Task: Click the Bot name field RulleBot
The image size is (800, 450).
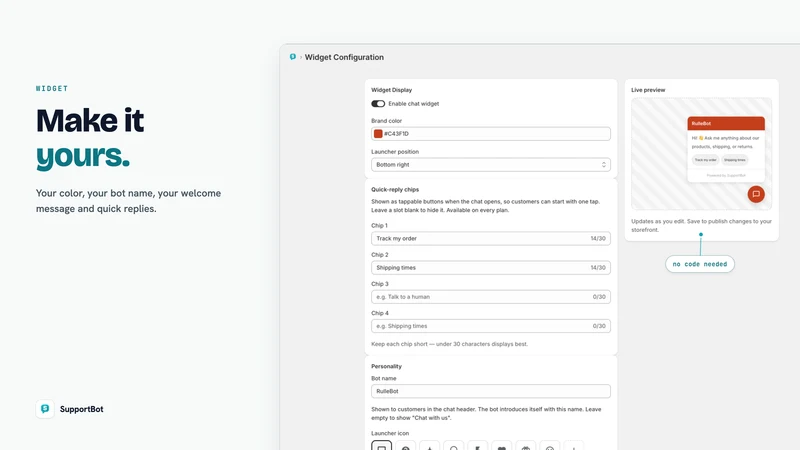Action: tap(491, 391)
